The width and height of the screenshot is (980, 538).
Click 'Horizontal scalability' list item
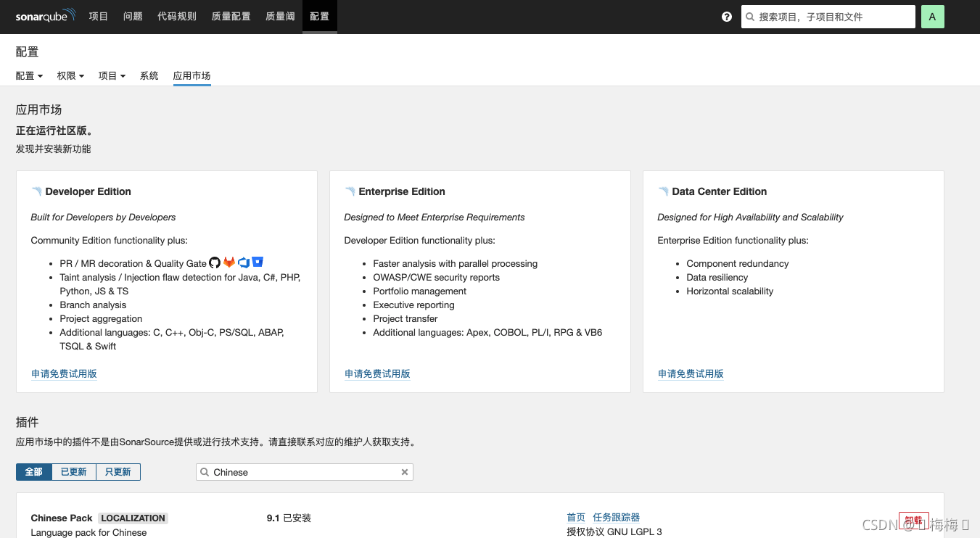point(730,291)
